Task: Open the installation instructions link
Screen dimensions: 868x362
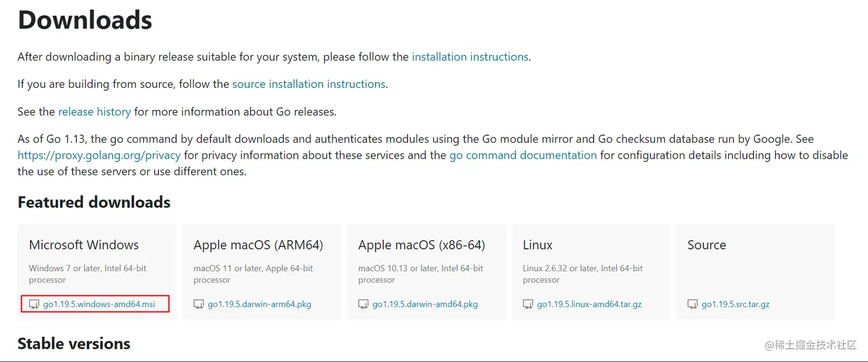Action: (x=470, y=57)
